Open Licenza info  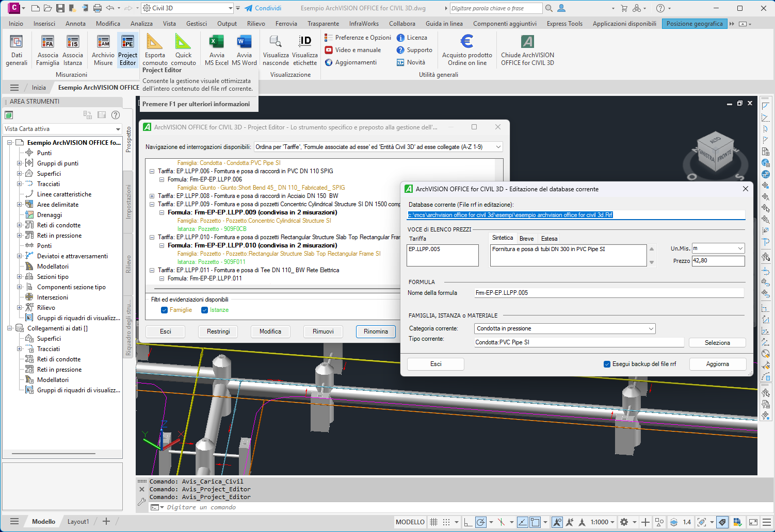coord(412,38)
